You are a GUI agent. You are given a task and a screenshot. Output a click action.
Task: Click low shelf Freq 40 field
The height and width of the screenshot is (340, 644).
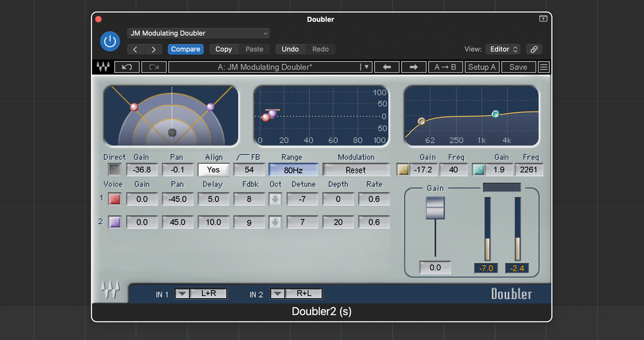click(x=453, y=170)
